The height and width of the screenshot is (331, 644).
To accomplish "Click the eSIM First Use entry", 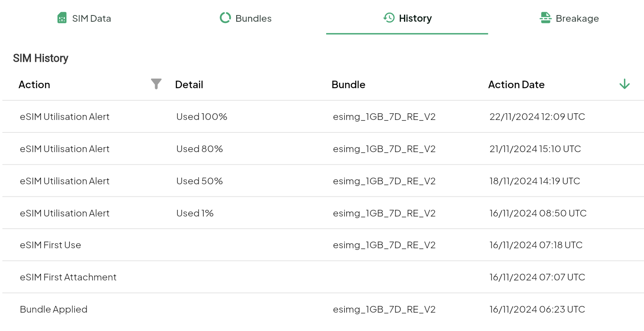I will [x=51, y=245].
